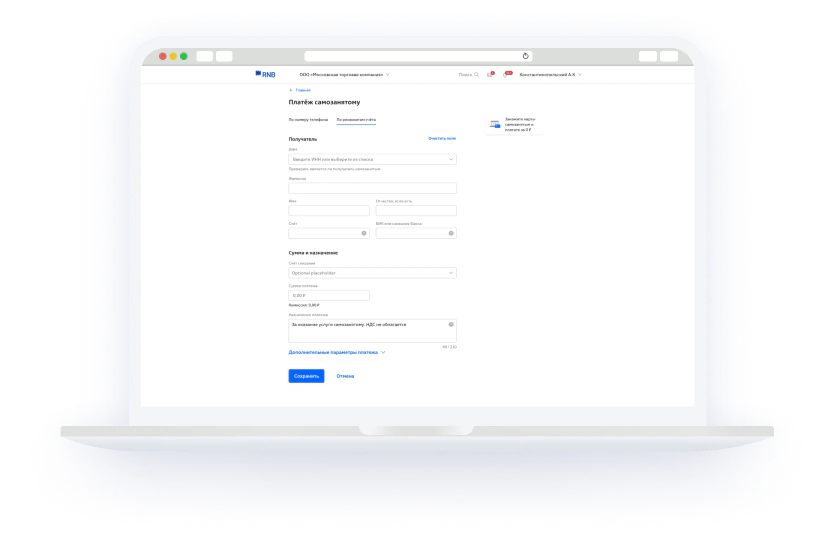Switch to По номеру телефона tab
This screenshot has width=834, height=540.
coord(308,119)
